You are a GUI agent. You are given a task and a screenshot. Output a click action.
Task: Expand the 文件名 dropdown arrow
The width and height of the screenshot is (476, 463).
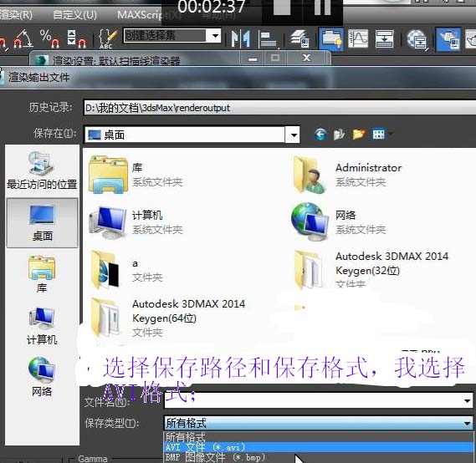coord(467,401)
